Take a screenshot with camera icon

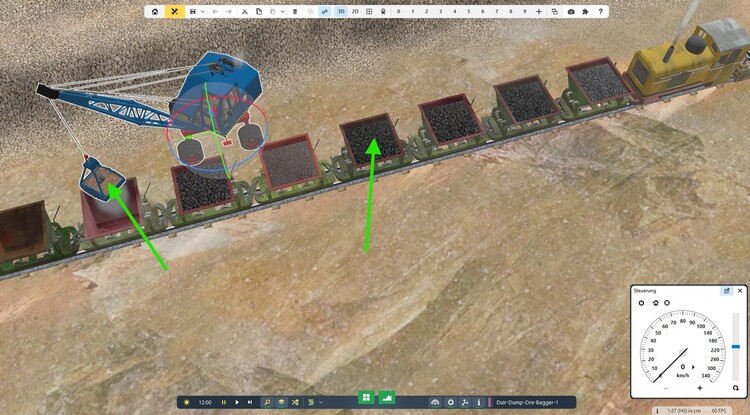571,11
